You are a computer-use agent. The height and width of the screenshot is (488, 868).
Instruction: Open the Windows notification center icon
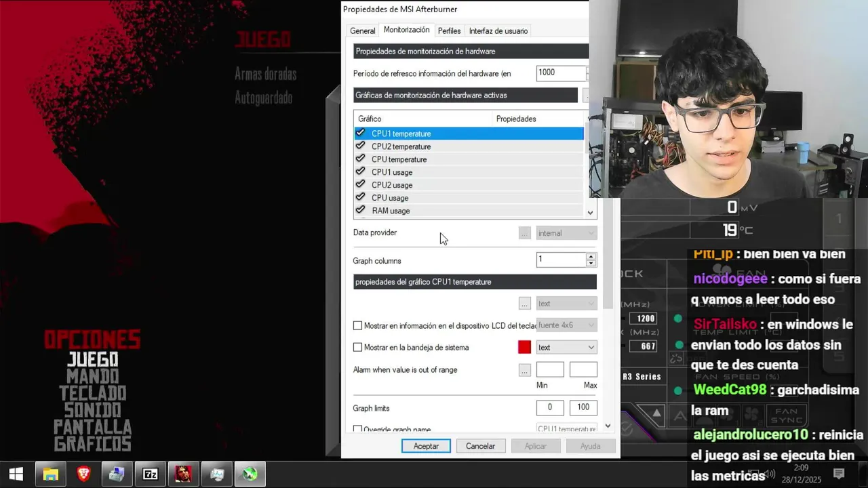[839, 474]
